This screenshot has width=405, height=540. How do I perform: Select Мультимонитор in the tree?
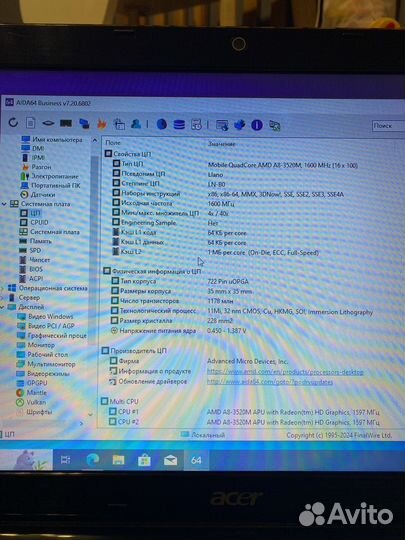[x=51, y=364]
